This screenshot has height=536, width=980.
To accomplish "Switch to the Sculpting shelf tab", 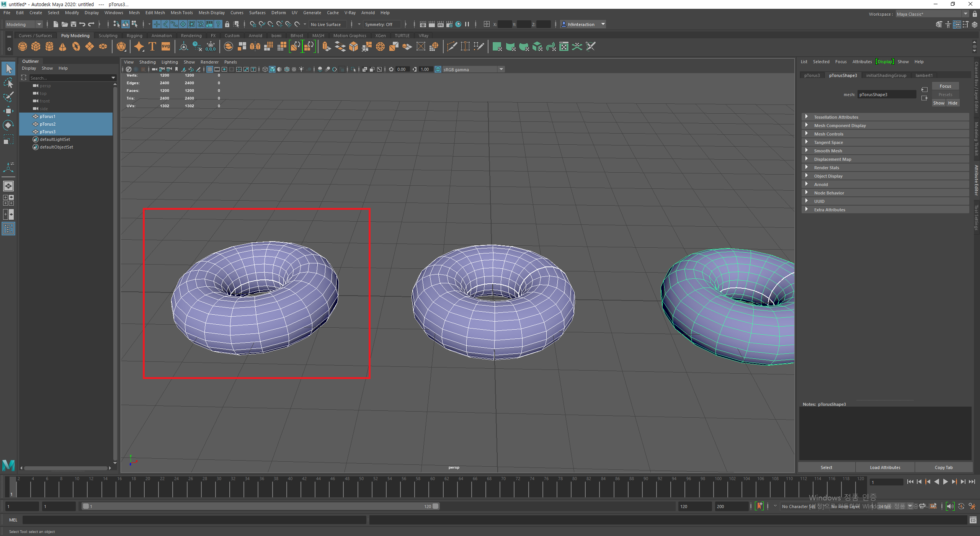I will tap(108, 36).
